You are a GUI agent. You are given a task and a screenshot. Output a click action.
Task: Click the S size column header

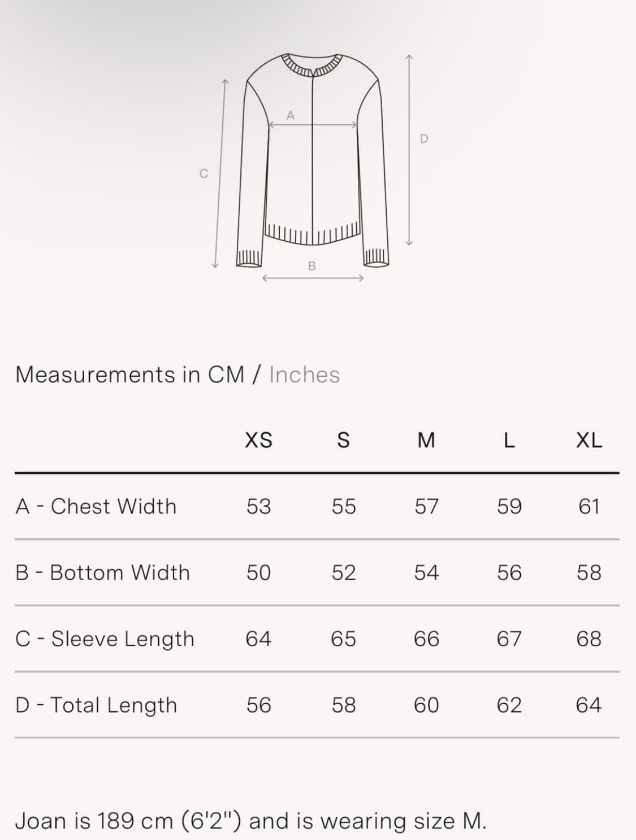coord(343,440)
